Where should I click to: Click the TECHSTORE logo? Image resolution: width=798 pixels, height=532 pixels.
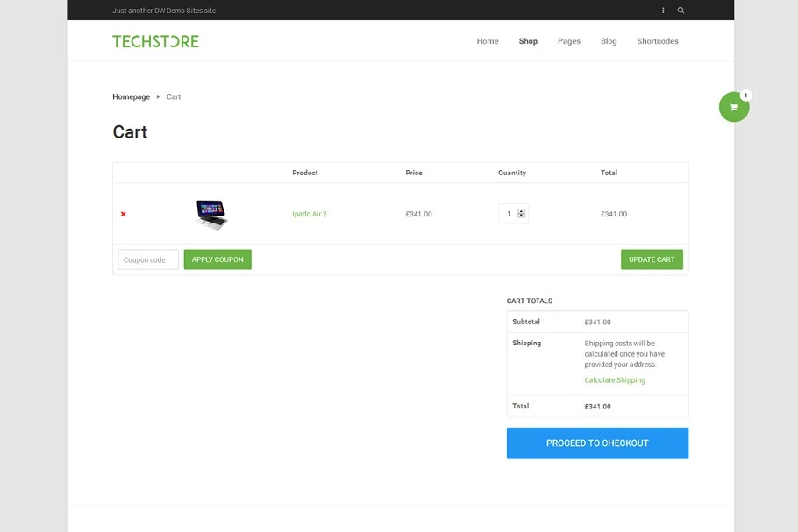pyautogui.click(x=155, y=41)
